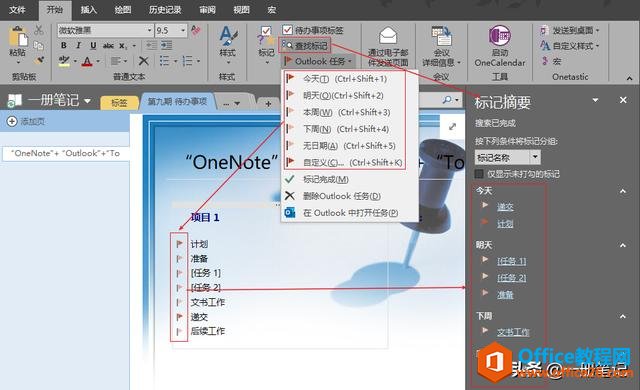Toggle Underline formatting
Viewport: 640px width, 390px height.
93,46
